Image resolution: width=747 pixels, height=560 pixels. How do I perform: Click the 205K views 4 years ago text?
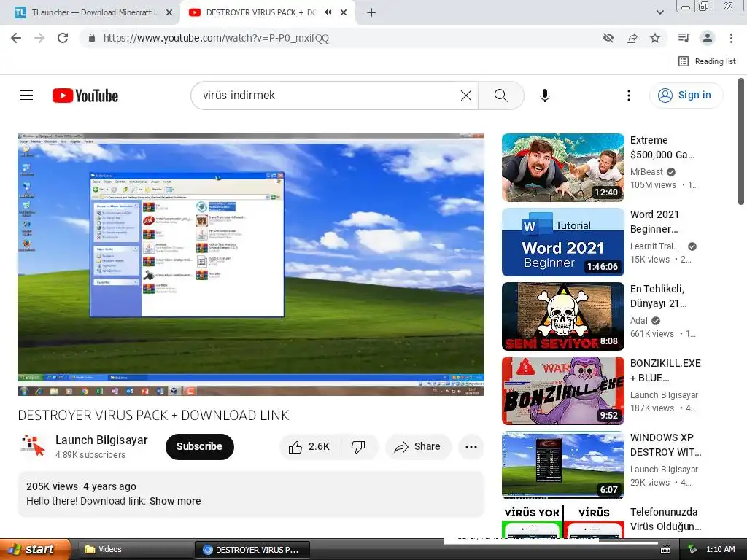point(81,486)
